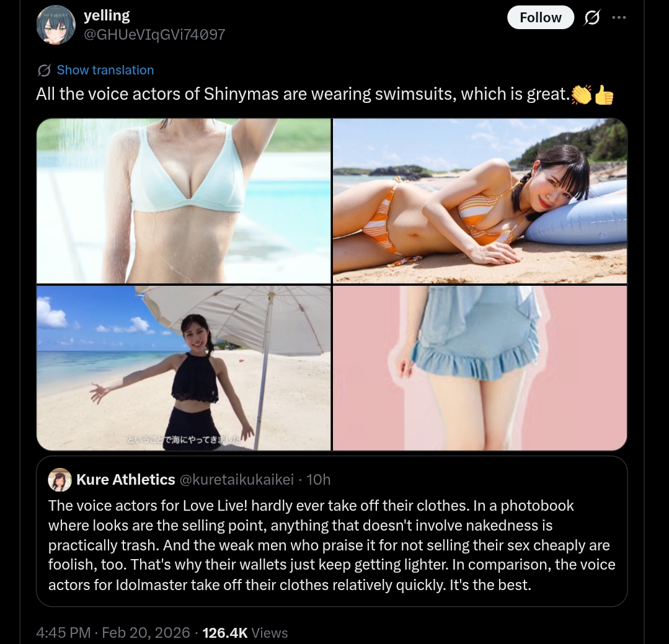Click the quoted post's 10h timestamp
This screenshot has width=669, height=644.
[318, 480]
